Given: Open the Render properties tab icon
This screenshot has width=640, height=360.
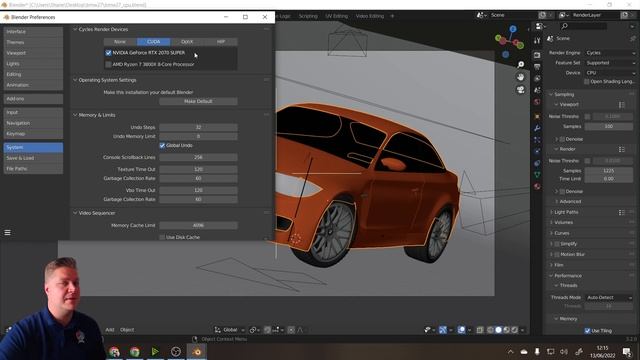Looking at the screenshot, I should pyautogui.click(x=537, y=55).
